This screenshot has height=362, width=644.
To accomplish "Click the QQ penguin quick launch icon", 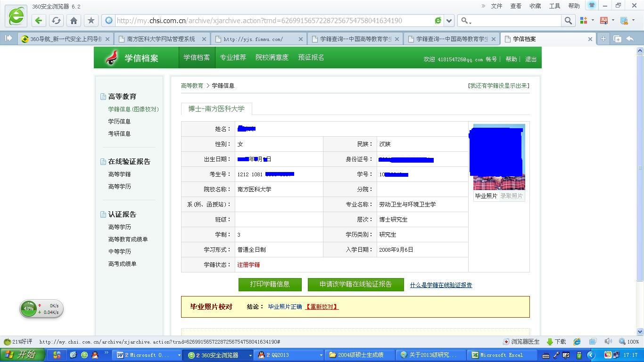I will pos(95,355).
